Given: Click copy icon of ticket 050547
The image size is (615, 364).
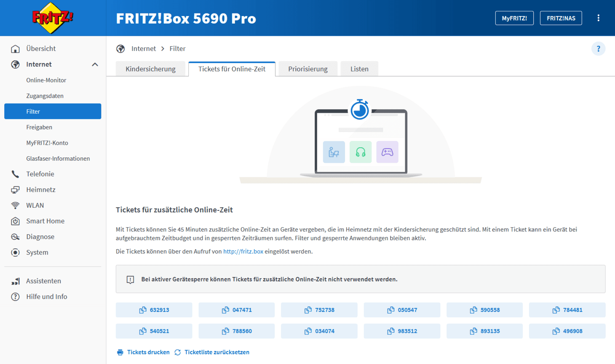Looking at the screenshot, I should 391,310.
